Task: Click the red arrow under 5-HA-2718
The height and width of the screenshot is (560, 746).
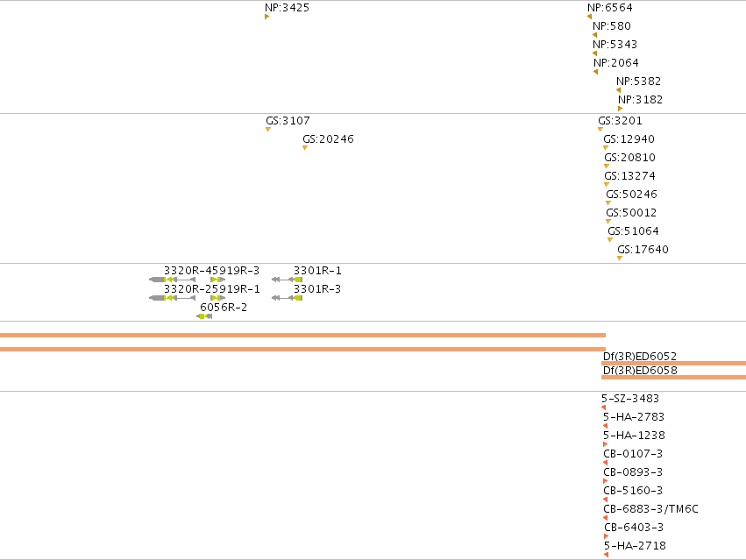Action: pos(606,556)
